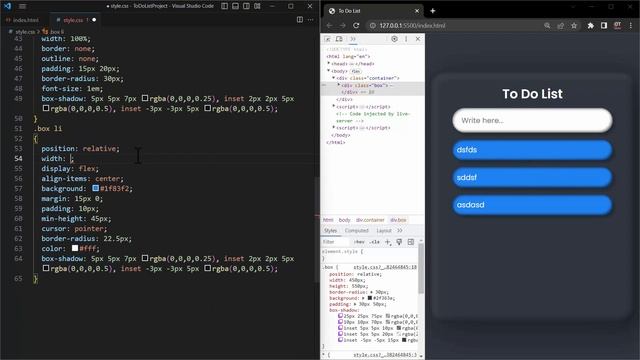Toggle rendering emulations brush icon in Styles
Screen dimensions: 640x360
pos(399,242)
